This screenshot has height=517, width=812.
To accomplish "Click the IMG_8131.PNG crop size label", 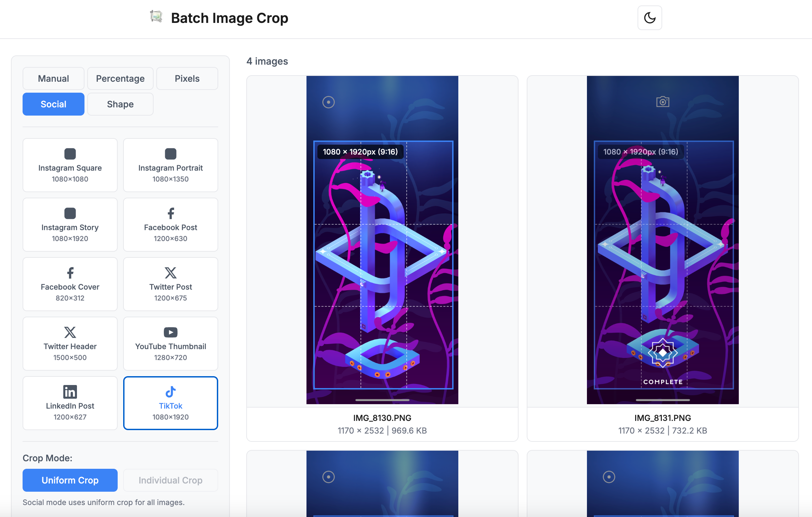I will tap(640, 152).
